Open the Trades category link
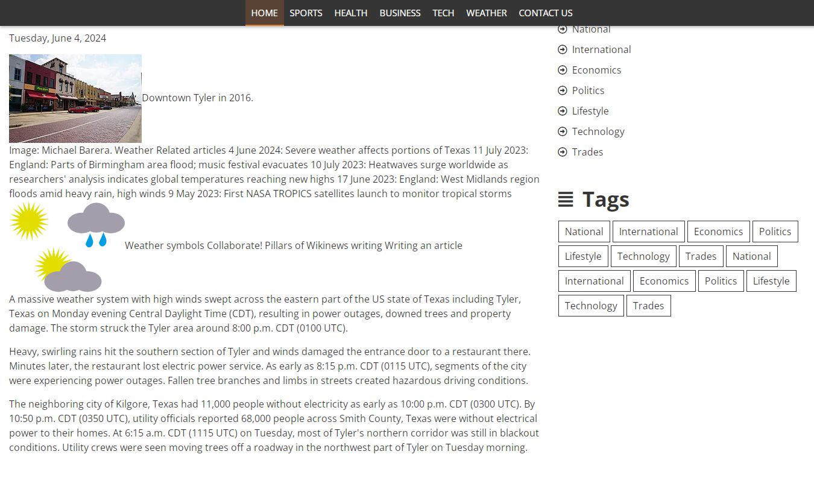Viewport: 814px width, 504px height. point(587,152)
